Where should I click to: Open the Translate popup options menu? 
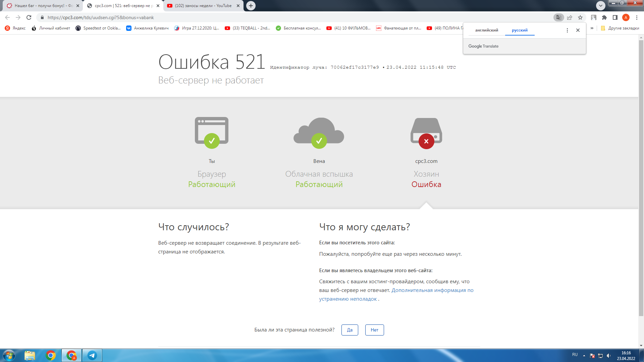click(567, 30)
